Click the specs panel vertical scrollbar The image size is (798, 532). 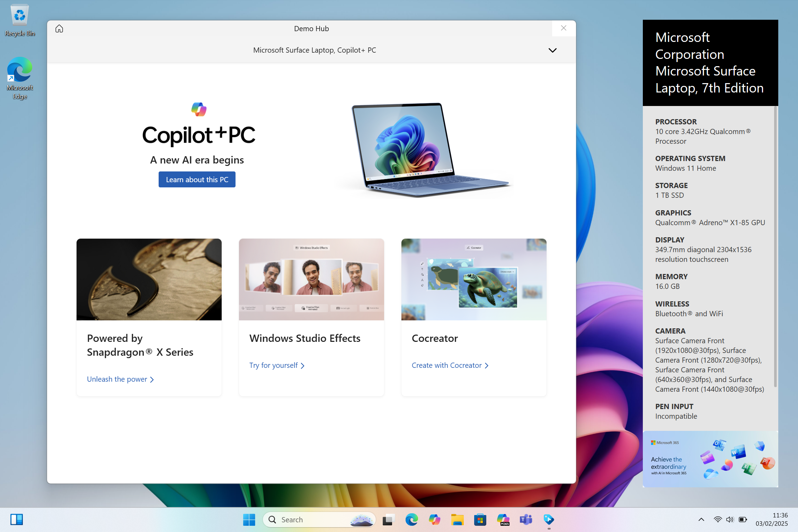775,247
